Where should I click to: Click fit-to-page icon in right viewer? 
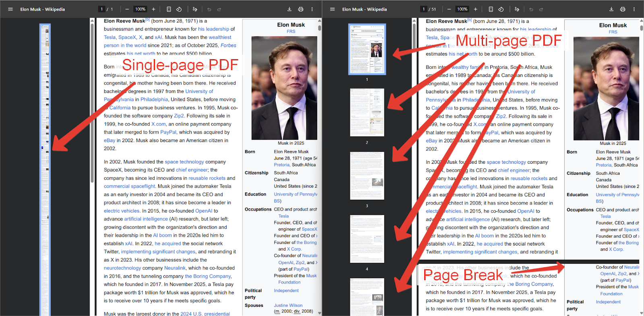tap(491, 9)
